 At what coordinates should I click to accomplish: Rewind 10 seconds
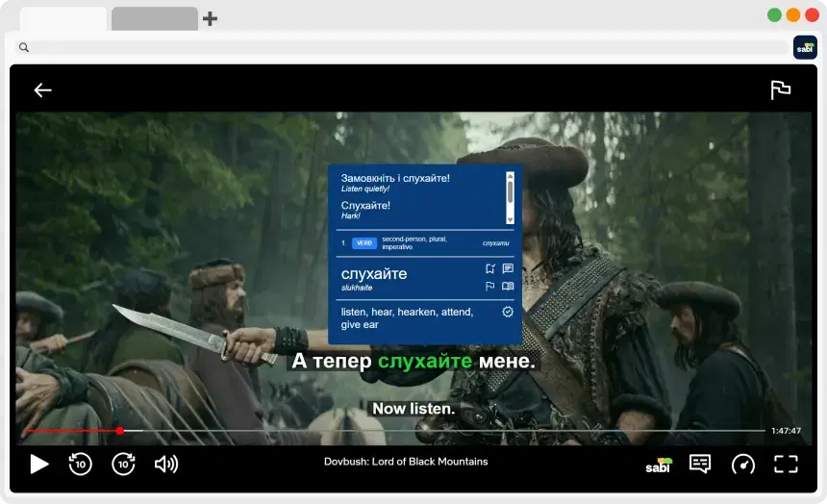80,464
